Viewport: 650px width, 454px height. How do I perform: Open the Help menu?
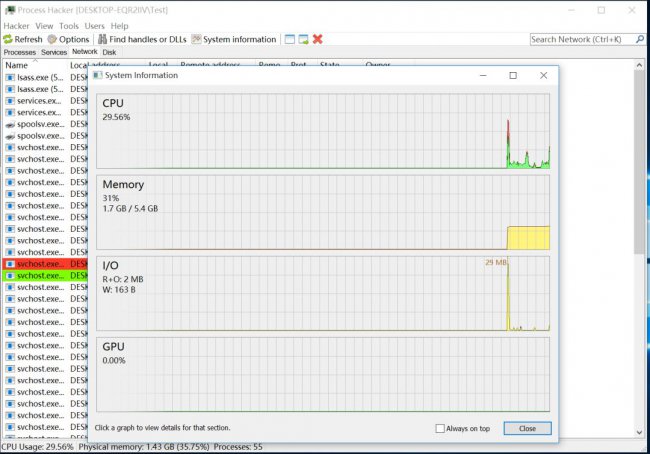coord(119,26)
